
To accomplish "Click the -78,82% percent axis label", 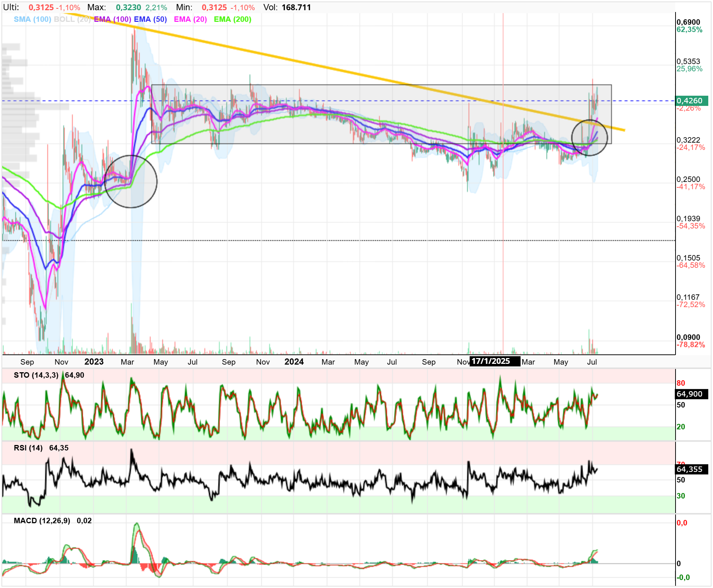I will 690,345.
